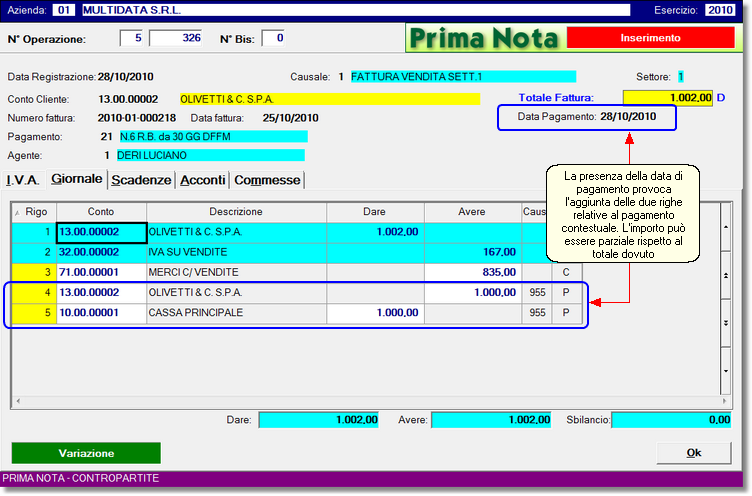The width and height of the screenshot is (752, 496).
Task: Click the payment field N.6 R.B. da 30 GG DFFM
Action: click(x=213, y=137)
